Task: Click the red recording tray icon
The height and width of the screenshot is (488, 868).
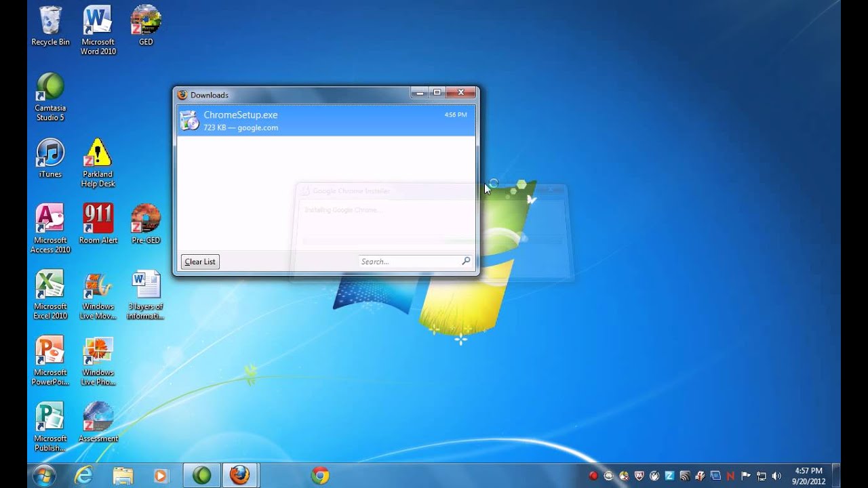Action: tap(593, 476)
